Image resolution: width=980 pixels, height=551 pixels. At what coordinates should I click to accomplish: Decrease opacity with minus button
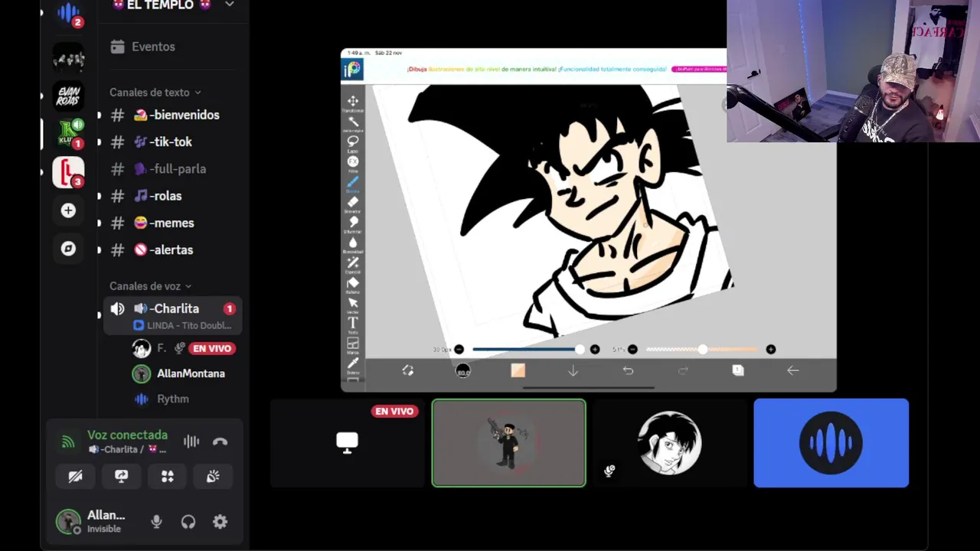click(632, 350)
